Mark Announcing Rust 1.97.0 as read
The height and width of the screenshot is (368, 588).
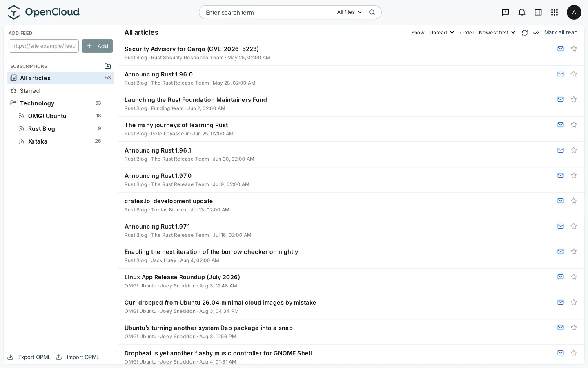point(561,175)
